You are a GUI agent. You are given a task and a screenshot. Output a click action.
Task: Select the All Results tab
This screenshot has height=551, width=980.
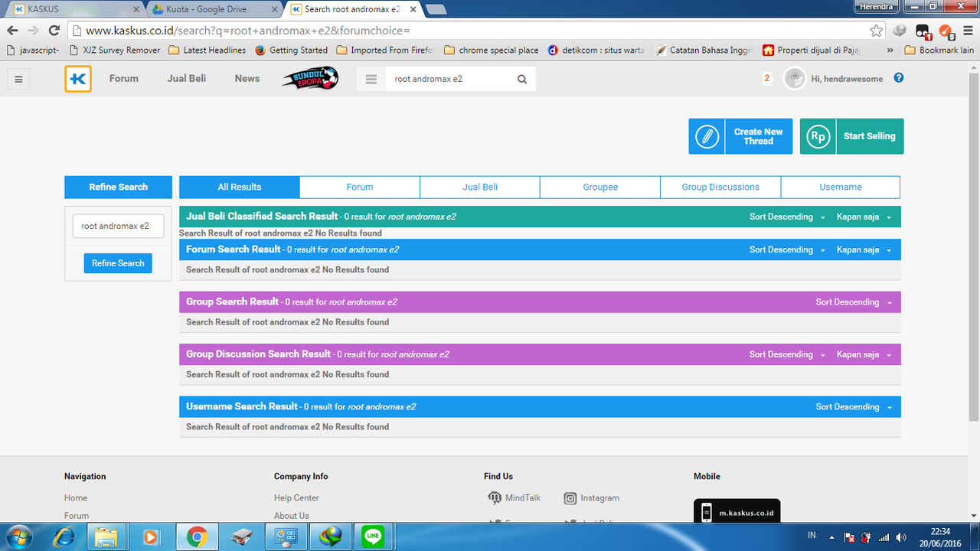[240, 187]
